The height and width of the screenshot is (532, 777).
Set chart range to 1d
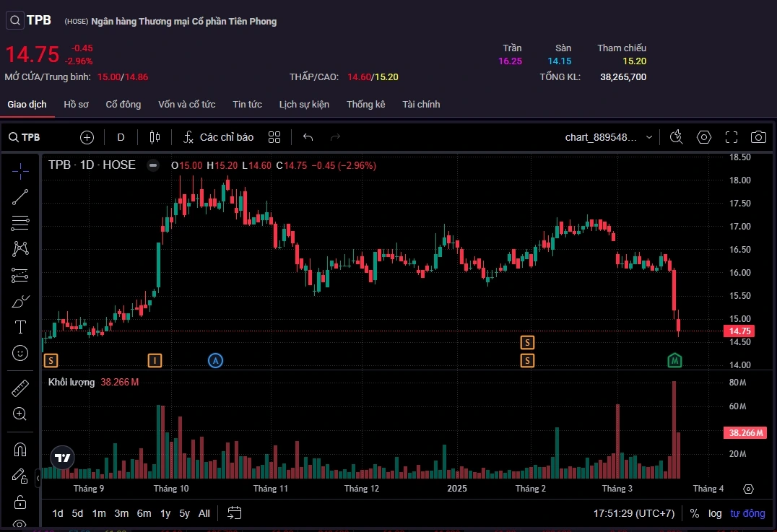click(58, 514)
